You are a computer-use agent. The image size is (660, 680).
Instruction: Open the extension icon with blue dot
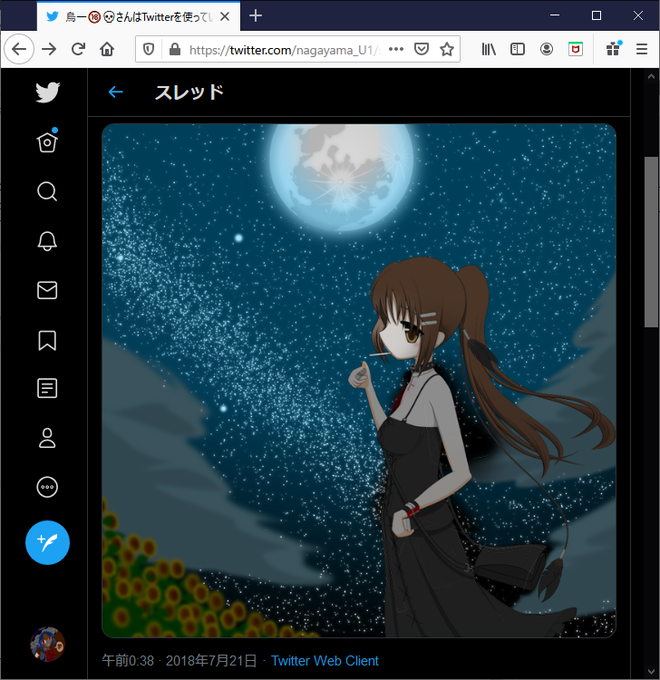tap(614, 48)
